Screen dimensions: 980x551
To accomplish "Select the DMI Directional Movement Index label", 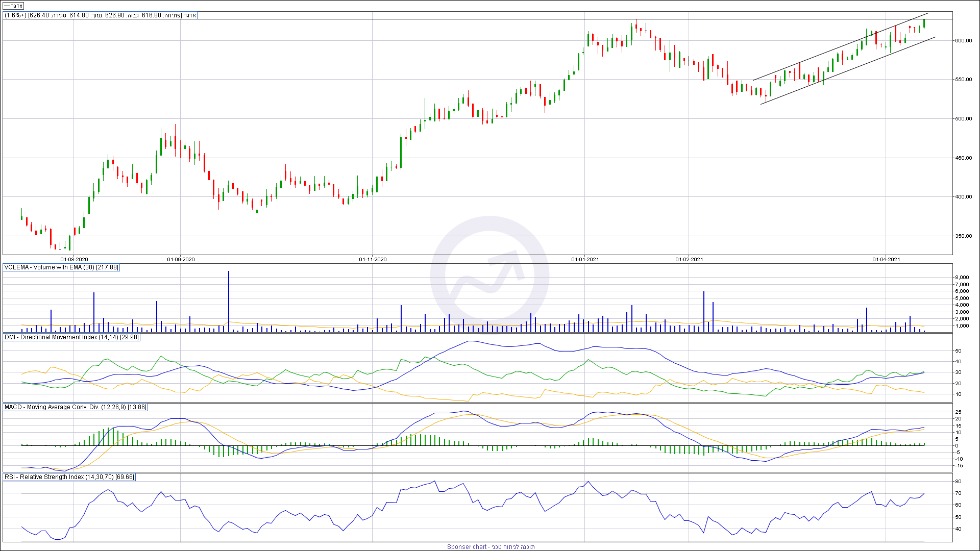I will [71, 337].
